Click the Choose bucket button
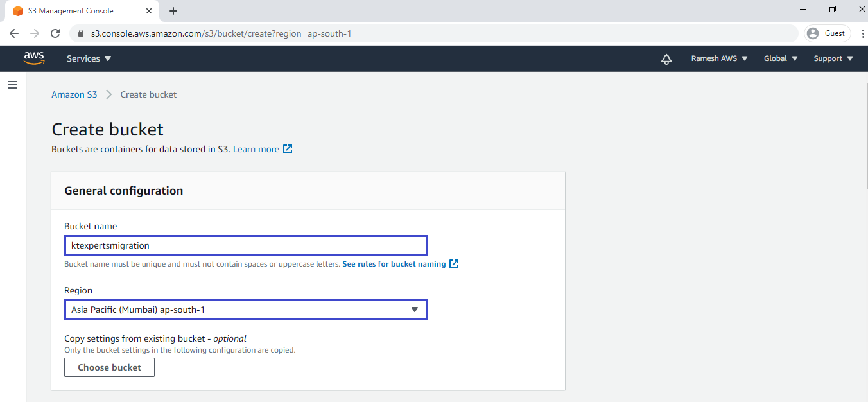The width and height of the screenshot is (868, 402). 109,367
